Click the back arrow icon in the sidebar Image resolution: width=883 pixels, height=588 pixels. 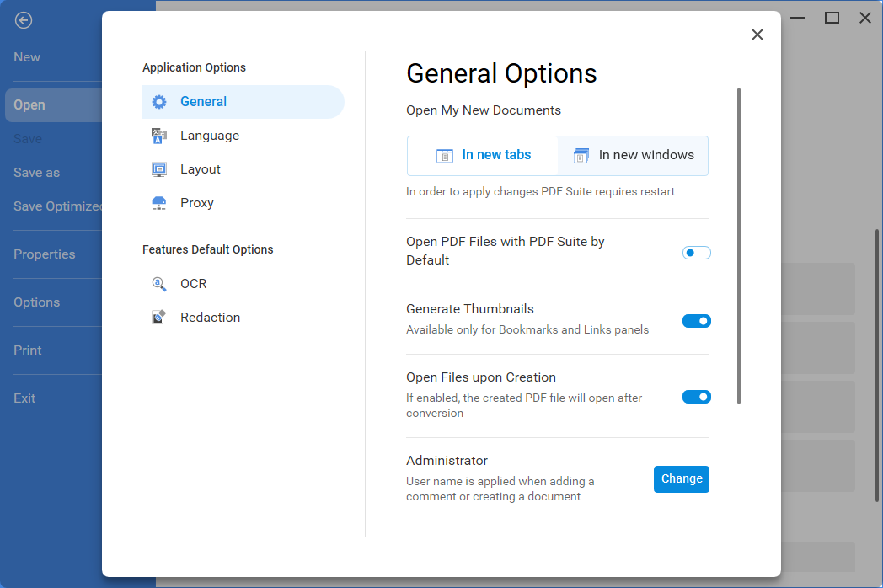(x=24, y=21)
